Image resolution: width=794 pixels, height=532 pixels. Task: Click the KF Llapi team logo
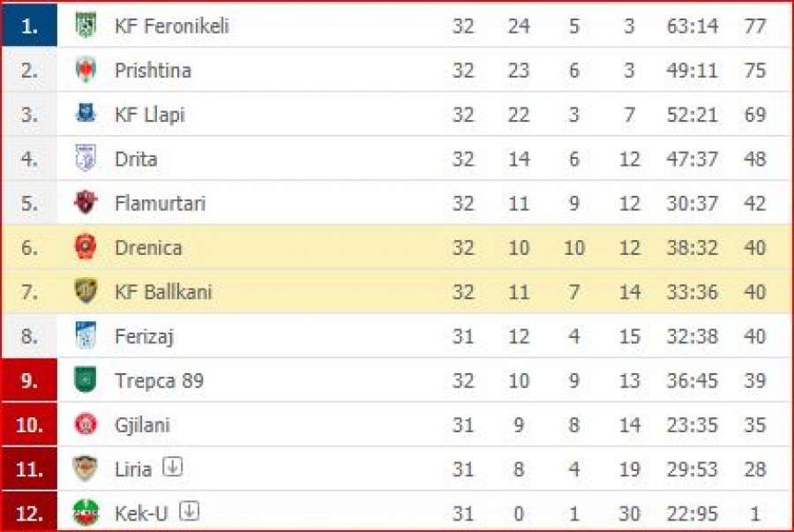[86, 114]
